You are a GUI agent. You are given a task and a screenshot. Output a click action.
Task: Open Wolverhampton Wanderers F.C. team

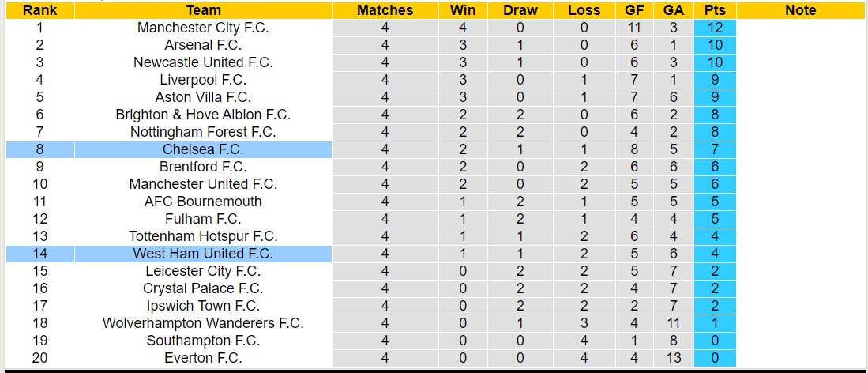(x=203, y=323)
